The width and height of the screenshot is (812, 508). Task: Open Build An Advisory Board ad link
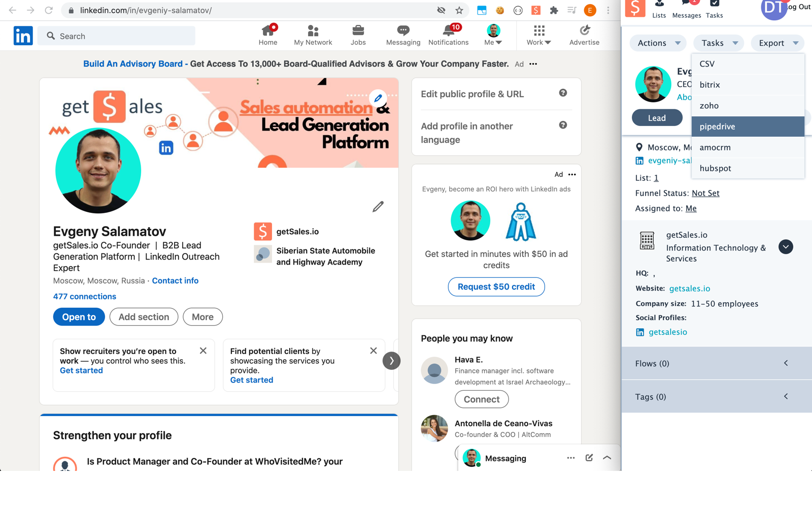pyautogui.click(x=133, y=63)
